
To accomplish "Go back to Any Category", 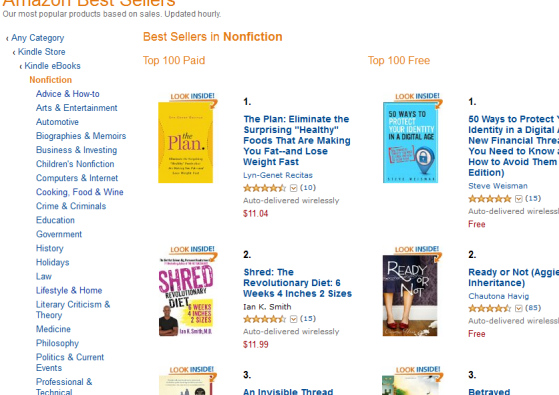I will pyautogui.click(x=37, y=38).
